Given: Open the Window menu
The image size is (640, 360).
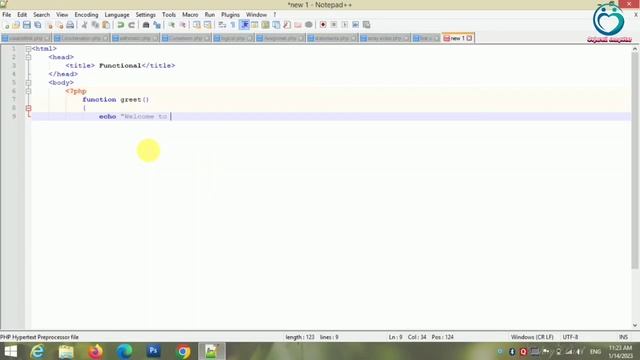Looking at the screenshot, I should click(256, 15).
